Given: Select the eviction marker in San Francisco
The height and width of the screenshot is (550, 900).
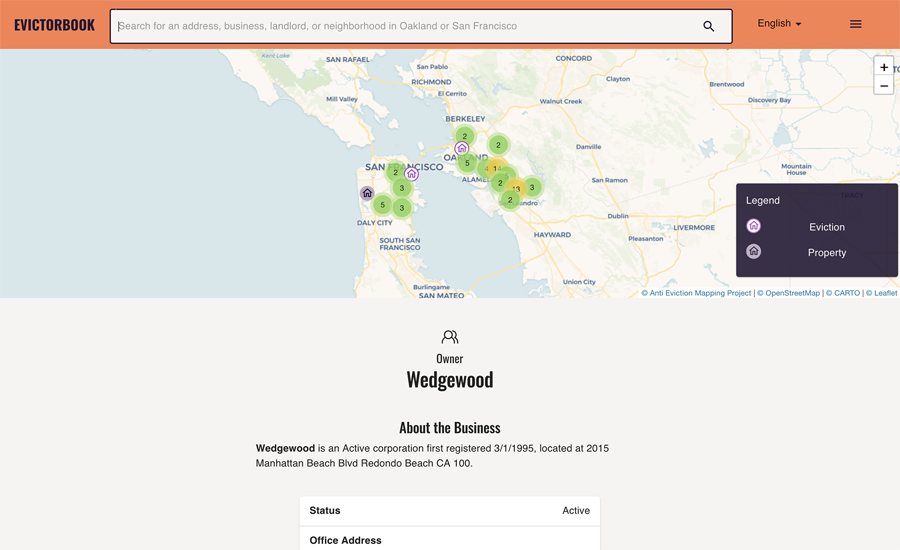Looking at the screenshot, I should [x=411, y=173].
